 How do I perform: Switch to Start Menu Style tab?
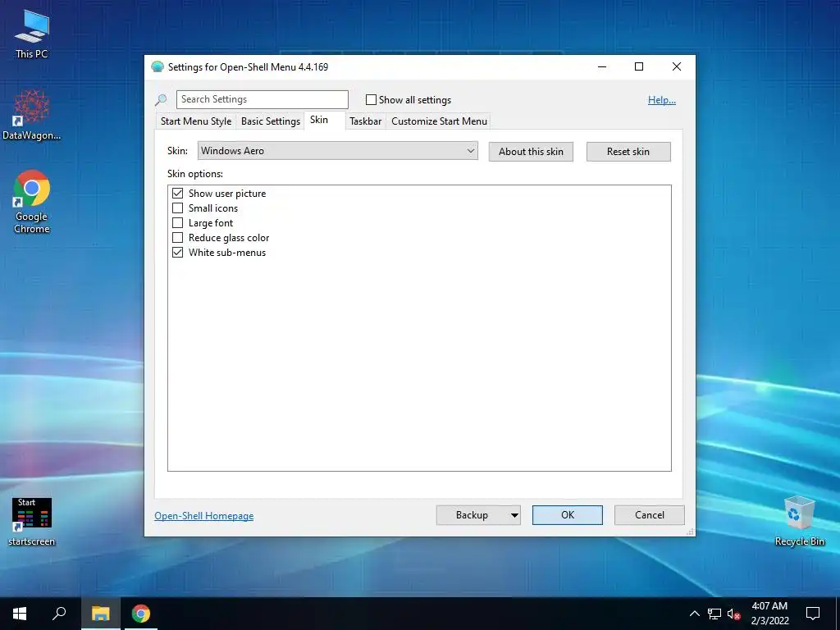click(x=196, y=121)
